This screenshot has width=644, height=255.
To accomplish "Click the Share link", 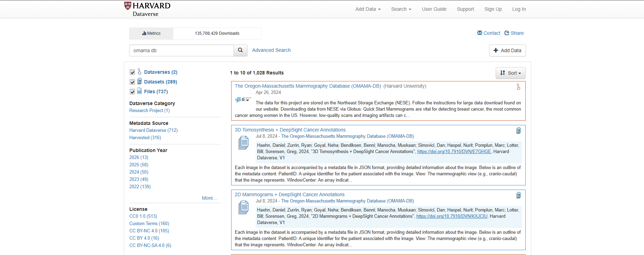I will [x=517, y=33].
